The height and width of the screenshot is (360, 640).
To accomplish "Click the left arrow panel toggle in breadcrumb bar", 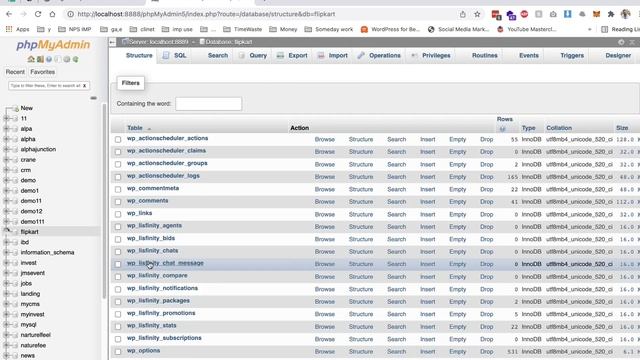I will (x=112, y=42).
